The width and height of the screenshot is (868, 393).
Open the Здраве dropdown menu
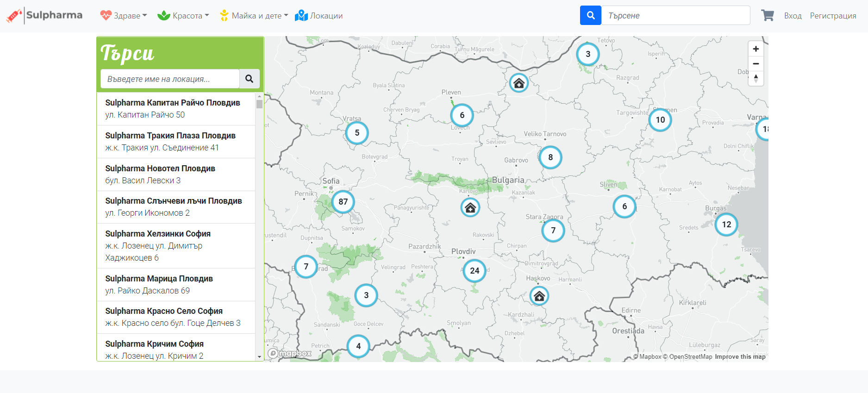124,16
